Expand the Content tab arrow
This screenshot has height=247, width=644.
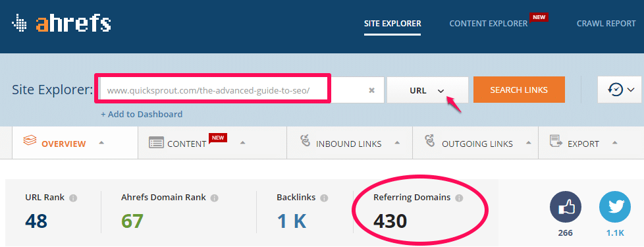pos(242,143)
